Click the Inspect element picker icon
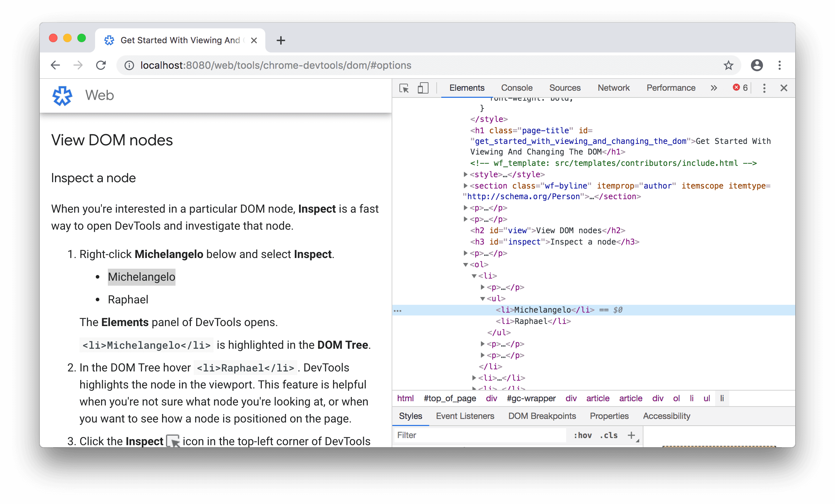 (x=404, y=88)
